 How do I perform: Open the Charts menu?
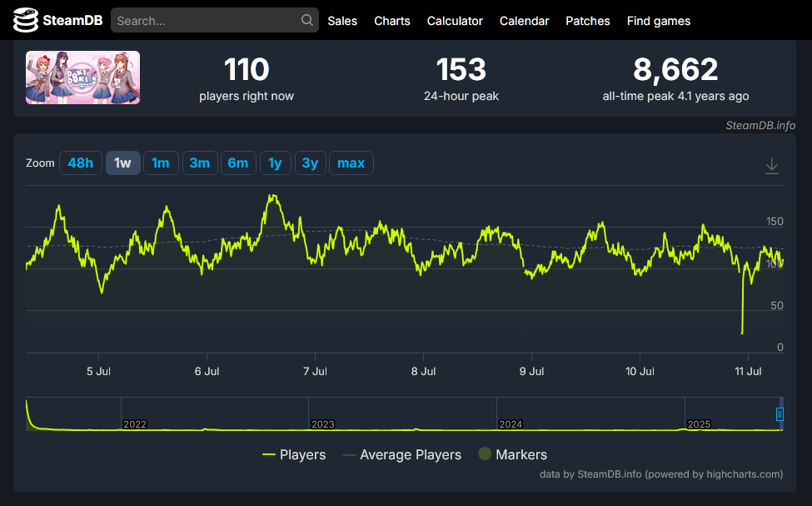tap(392, 21)
